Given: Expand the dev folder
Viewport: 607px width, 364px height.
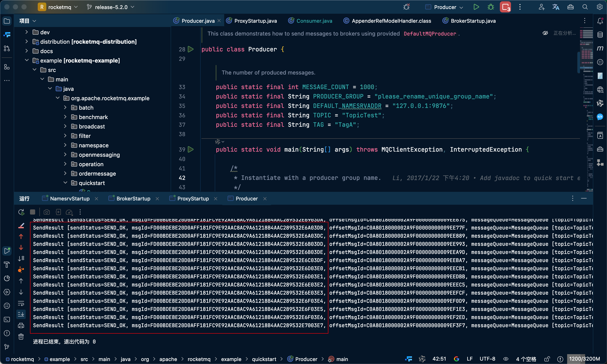Looking at the screenshot, I should 27,32.
